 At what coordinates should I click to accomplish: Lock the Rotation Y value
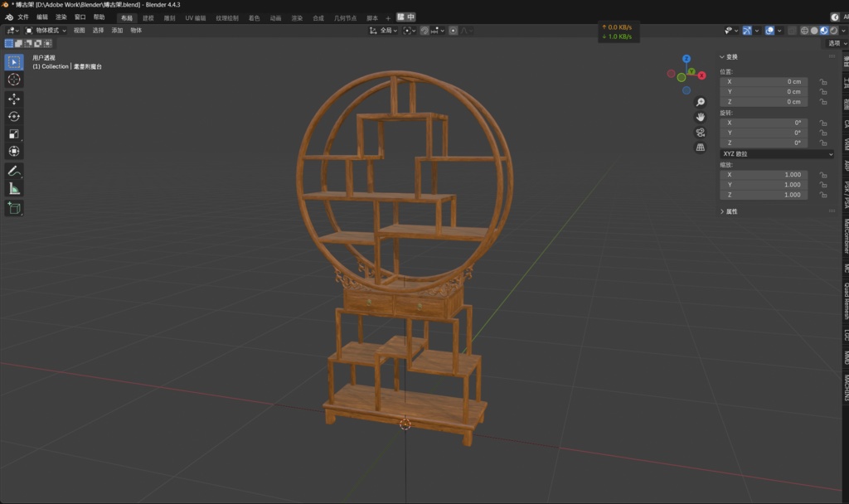pos(823,133)
